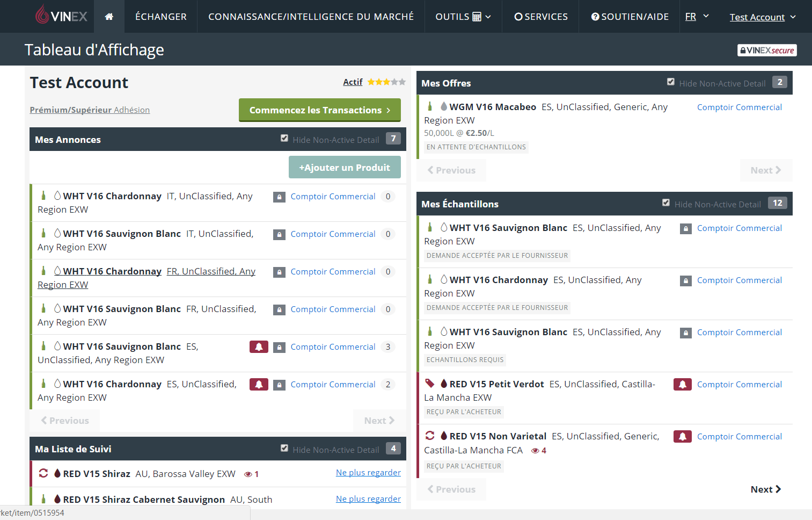Open CONNAISSANCE/INTELLIGENCE DU MARCHÉ menu

(x=311, y=17)
